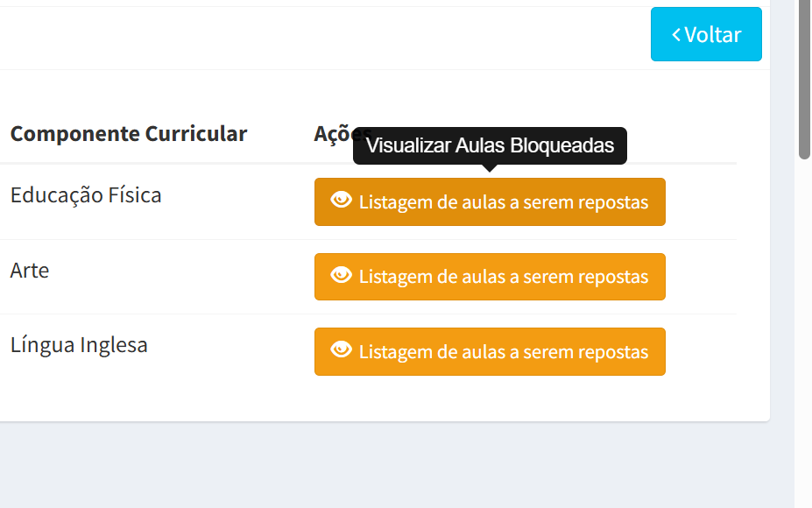Image resolution: width=812 pixels, height=508 pixels.
Task: Click the Componente Curricular column header
Action: click(x=129, y=134)
